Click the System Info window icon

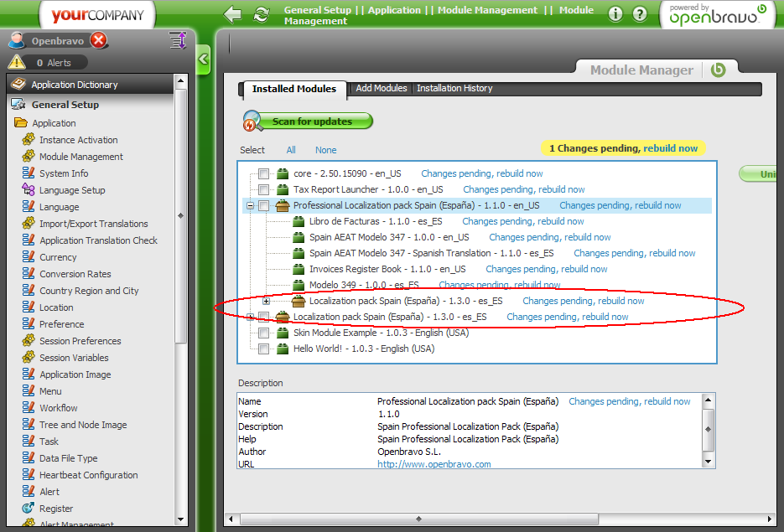click(29, 173)
